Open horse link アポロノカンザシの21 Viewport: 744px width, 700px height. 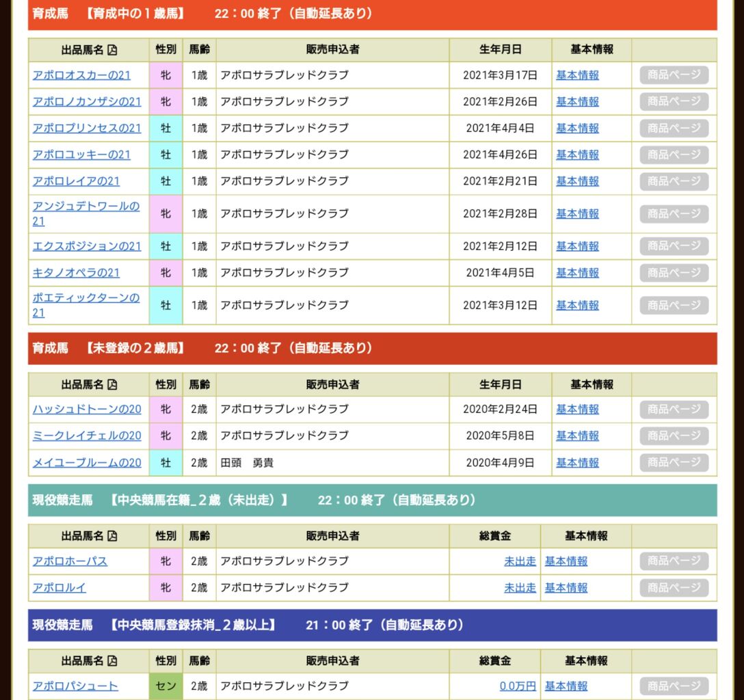87,101
